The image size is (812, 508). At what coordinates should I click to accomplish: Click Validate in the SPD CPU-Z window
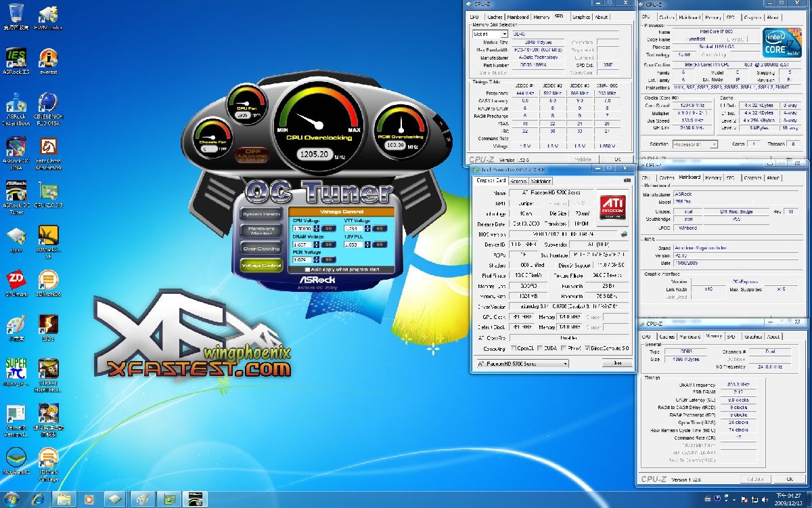click(584, 160)
